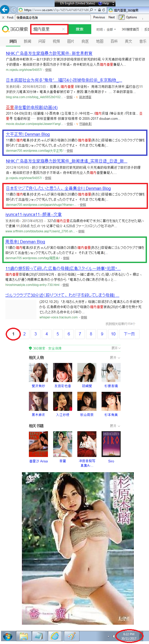Click the green 搜索 button
149x644 pixels.
[80, 29]
